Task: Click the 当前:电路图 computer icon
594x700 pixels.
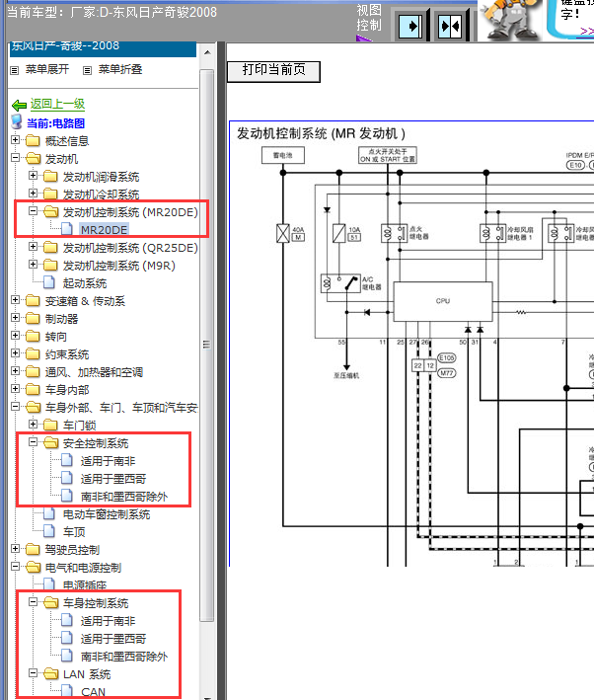Action: click(17, 121)
